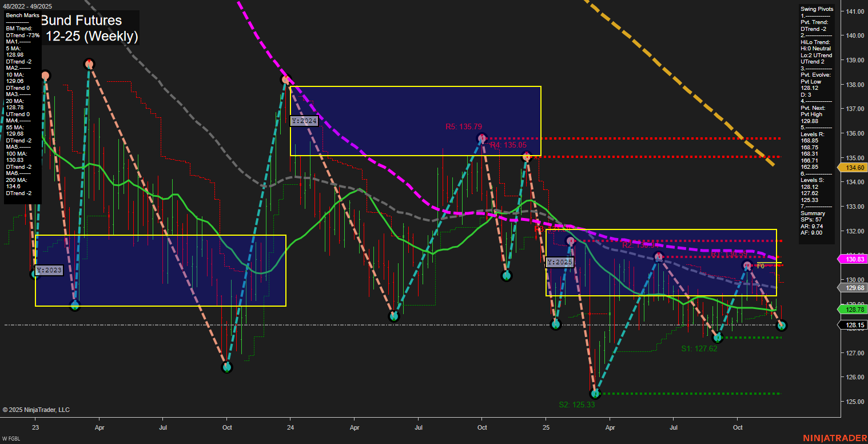
Task: Select the next pivot high value '129.88'
Action: pyautogui.click(x=809, y=121)
